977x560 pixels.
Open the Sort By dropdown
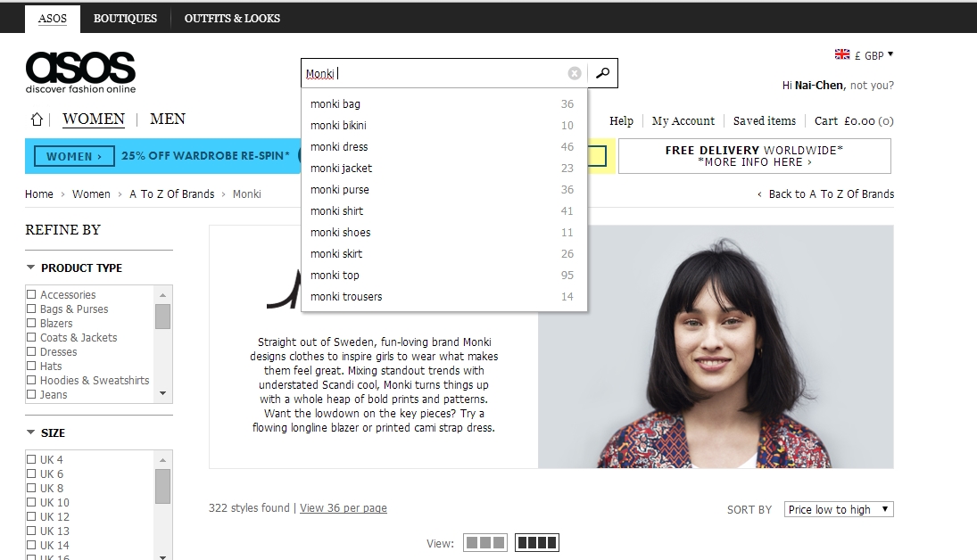point(839,509)
